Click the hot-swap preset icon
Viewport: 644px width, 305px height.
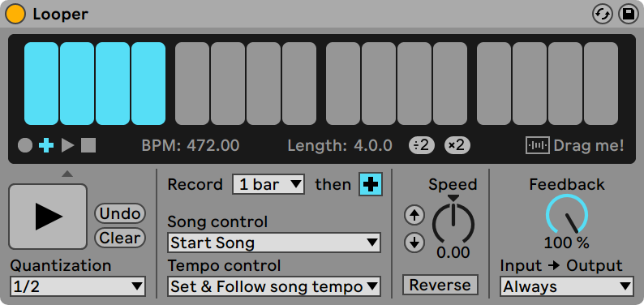(x=602, y=15)
